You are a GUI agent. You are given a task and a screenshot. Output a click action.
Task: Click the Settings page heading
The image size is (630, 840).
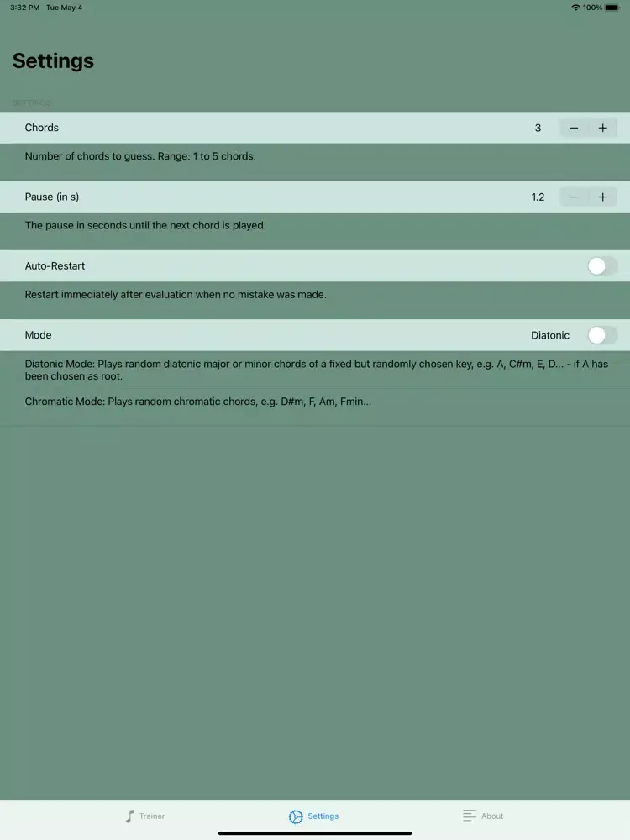pos(53,60)
